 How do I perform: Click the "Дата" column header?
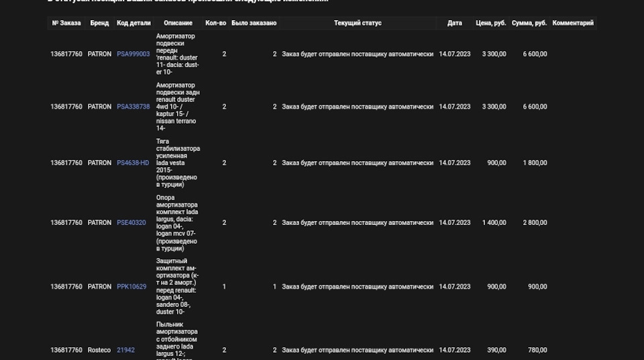pyautogui.click(x=455, y=23)
